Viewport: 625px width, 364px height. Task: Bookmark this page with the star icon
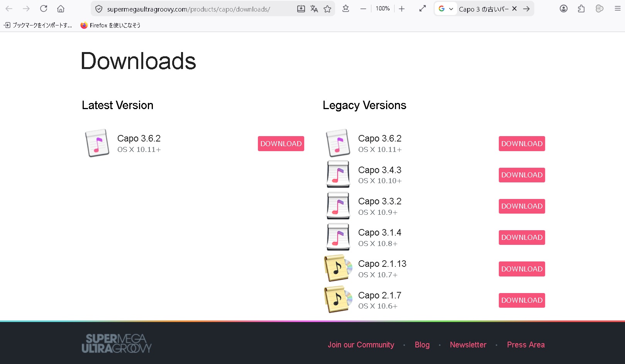click(327, 9)
